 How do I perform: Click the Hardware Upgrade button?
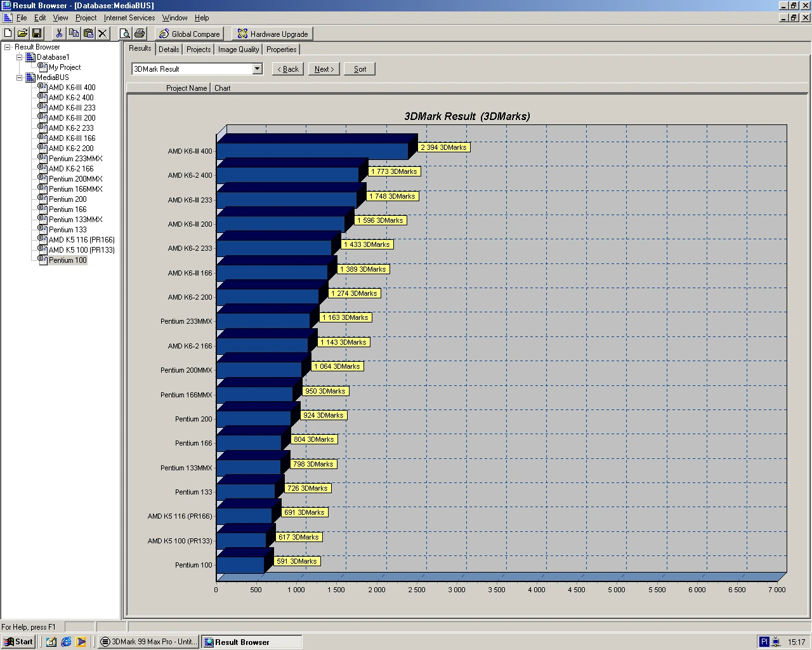[273, 34]
